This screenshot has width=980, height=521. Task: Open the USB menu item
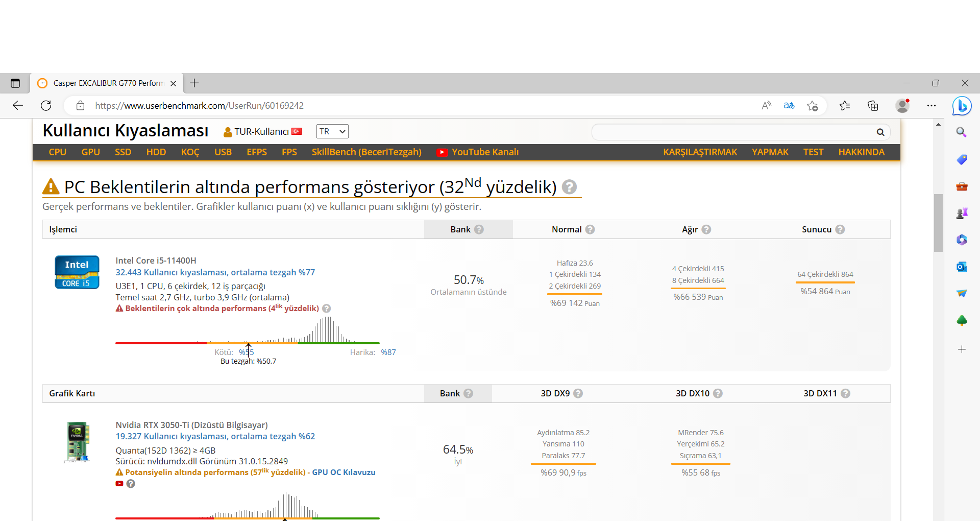coord(223,152)
